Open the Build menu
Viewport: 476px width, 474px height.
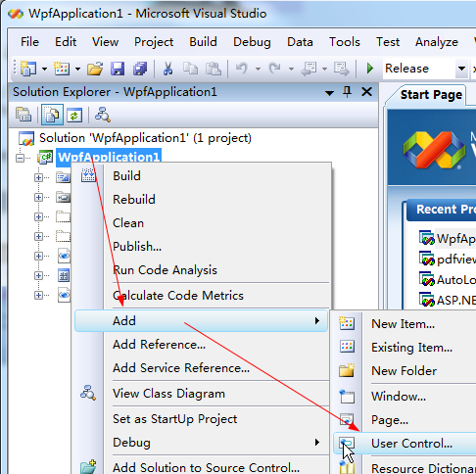pyautogui.click(x=203, y=42)
